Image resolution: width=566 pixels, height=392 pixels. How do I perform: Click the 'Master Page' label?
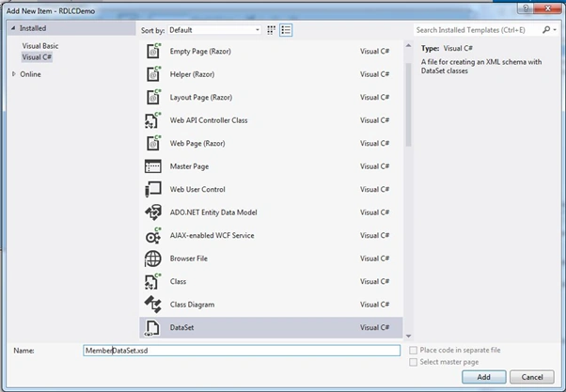(189, 166)
